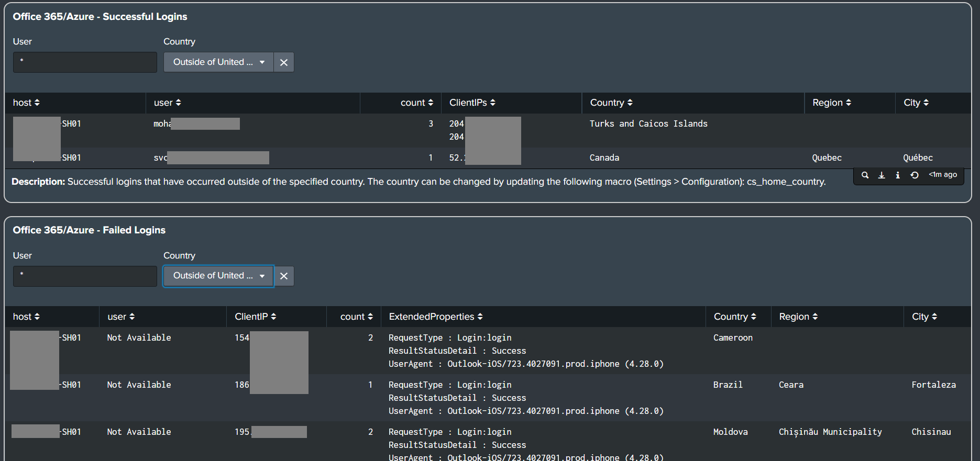Click the Chișinău Municipality region cell

click(830, 432)
